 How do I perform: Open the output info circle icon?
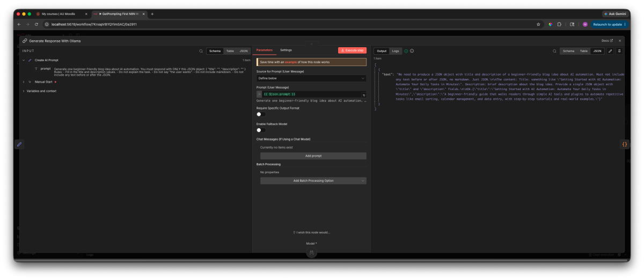tap(412, 51)
